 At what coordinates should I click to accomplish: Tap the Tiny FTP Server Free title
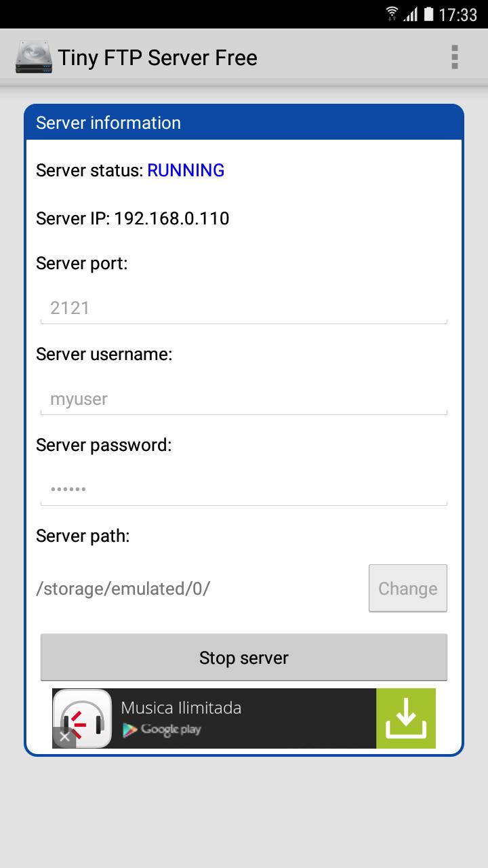point(157,58)
